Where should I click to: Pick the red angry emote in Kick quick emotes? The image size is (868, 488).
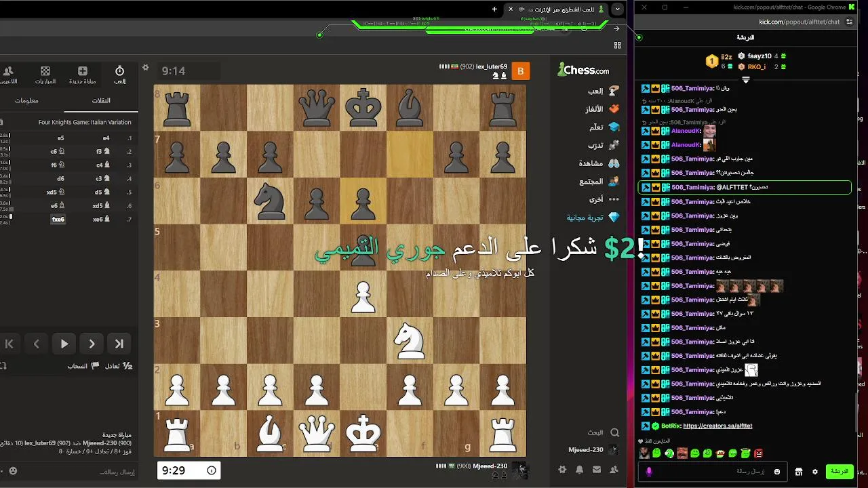pos(759,453)
